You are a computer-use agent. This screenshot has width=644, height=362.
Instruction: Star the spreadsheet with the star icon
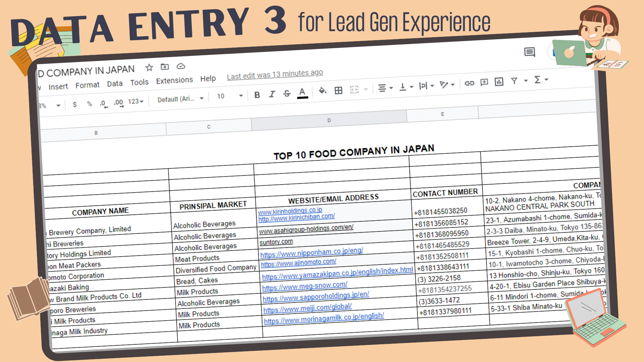(x=149, y=68)
